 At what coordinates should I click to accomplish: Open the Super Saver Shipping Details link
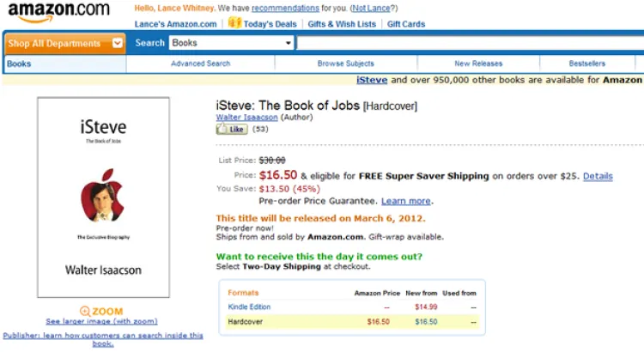(598, 176)
